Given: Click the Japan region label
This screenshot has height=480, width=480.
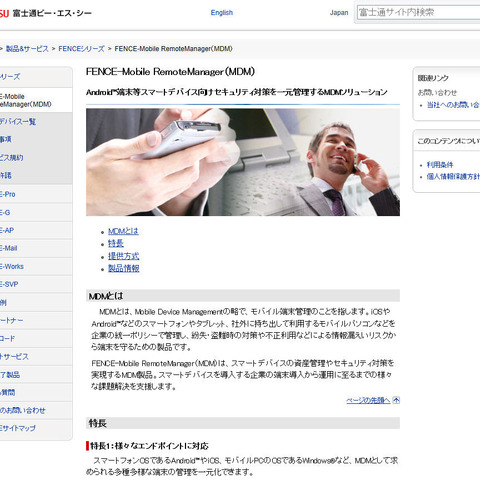Looking at the screenshot, I should (x=339, y=13).
